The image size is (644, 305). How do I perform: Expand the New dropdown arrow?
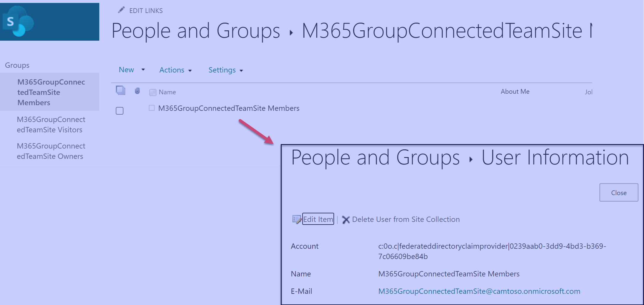(143, 70)
